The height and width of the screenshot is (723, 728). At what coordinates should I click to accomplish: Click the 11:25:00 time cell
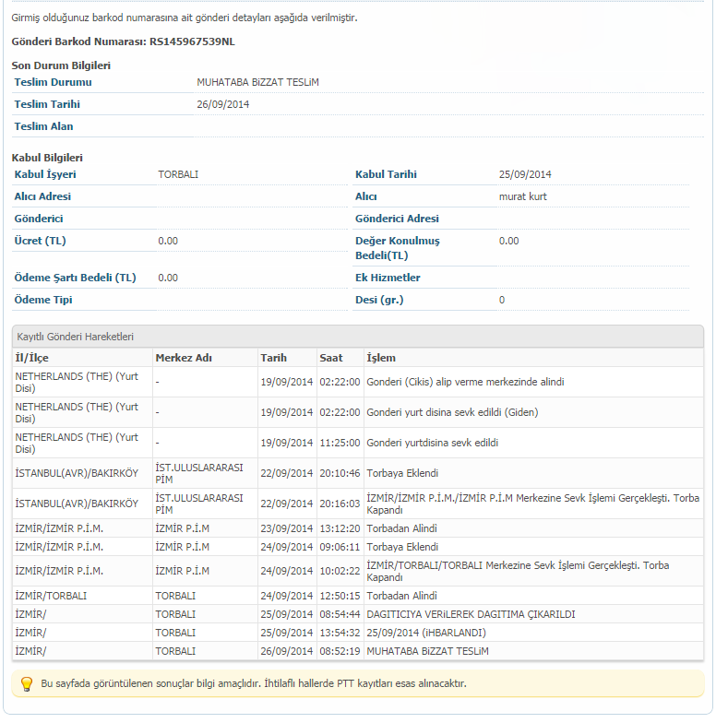pos(340,443)
